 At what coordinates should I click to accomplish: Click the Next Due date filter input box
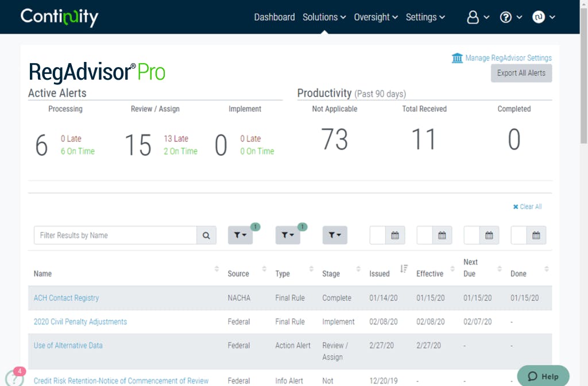(x=472, y=236)
